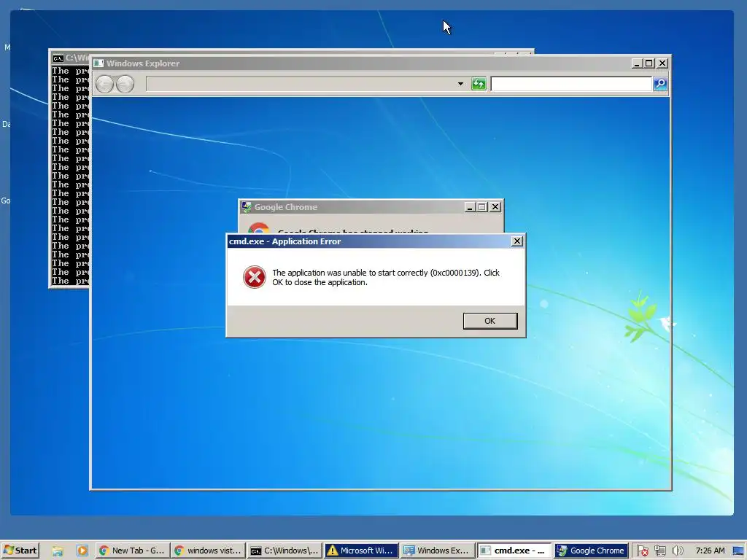Click the green refresh icon in Explorer

click(x=479, y=84)
